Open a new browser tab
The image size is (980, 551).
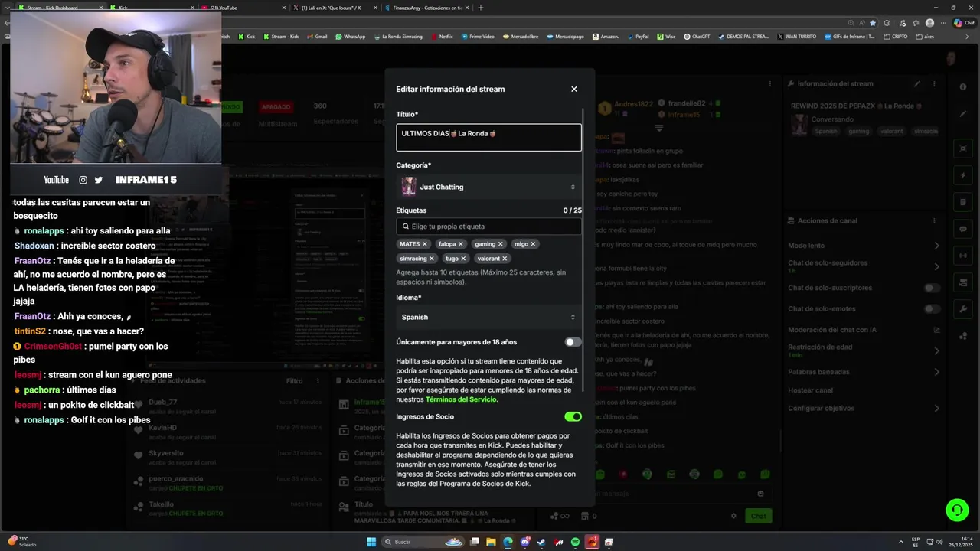tap(480, 8)
